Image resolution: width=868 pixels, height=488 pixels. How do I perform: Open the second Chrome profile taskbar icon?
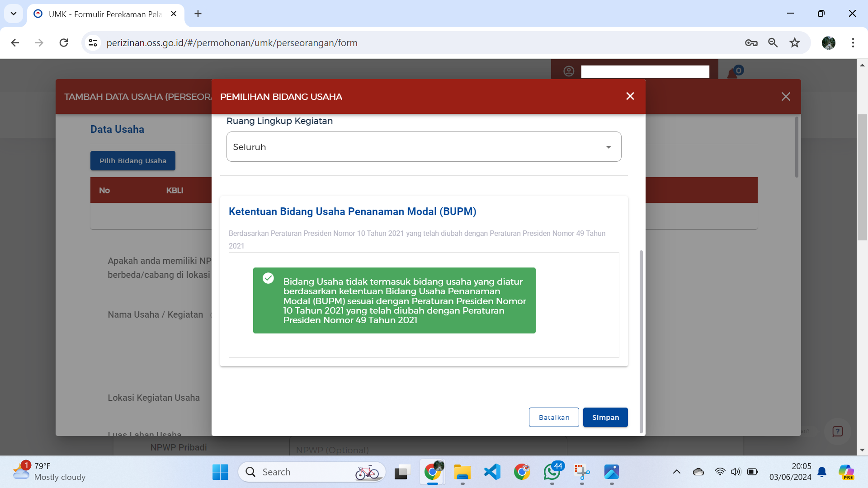tap(522, 472)
